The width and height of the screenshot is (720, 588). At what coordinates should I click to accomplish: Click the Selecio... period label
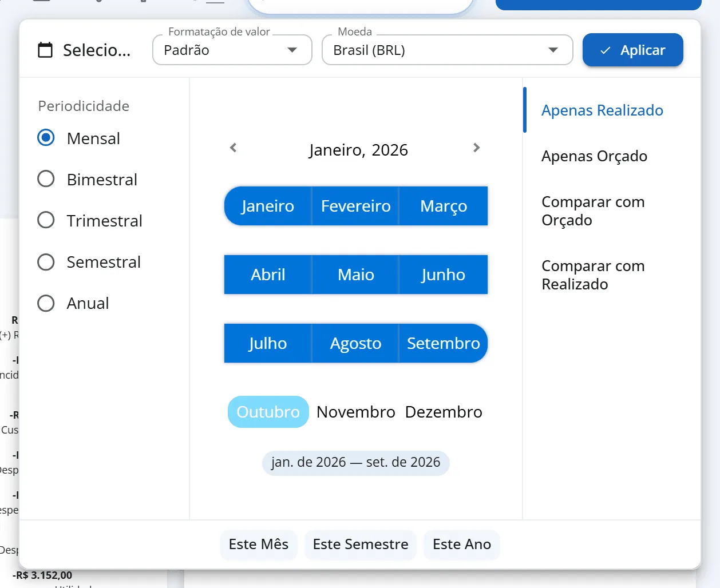point(97,50)
